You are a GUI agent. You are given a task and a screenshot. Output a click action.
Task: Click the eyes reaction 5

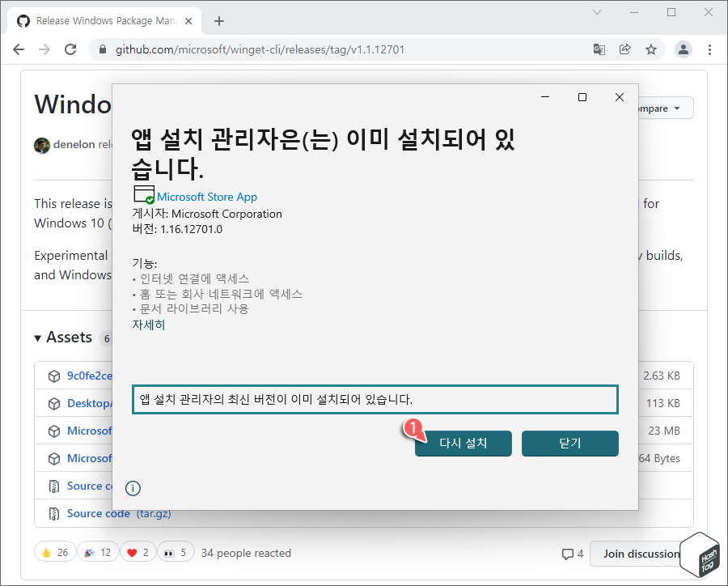176,552
